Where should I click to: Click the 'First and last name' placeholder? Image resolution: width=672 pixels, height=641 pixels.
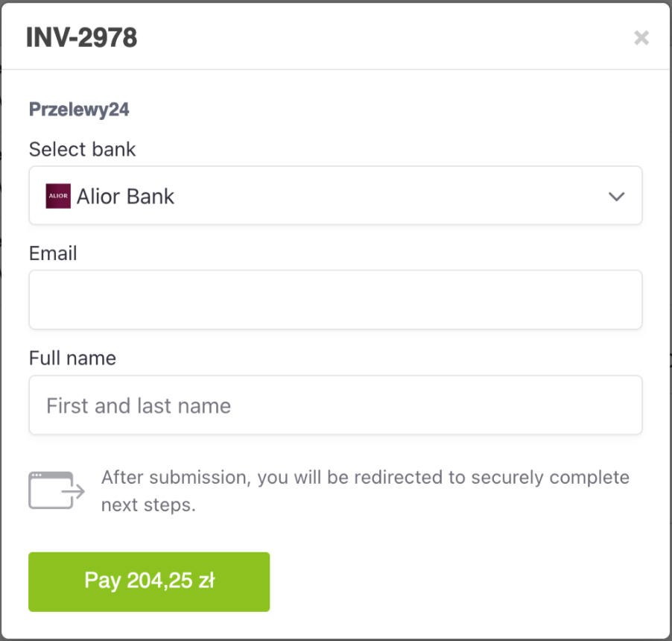[x=139, y=405]
